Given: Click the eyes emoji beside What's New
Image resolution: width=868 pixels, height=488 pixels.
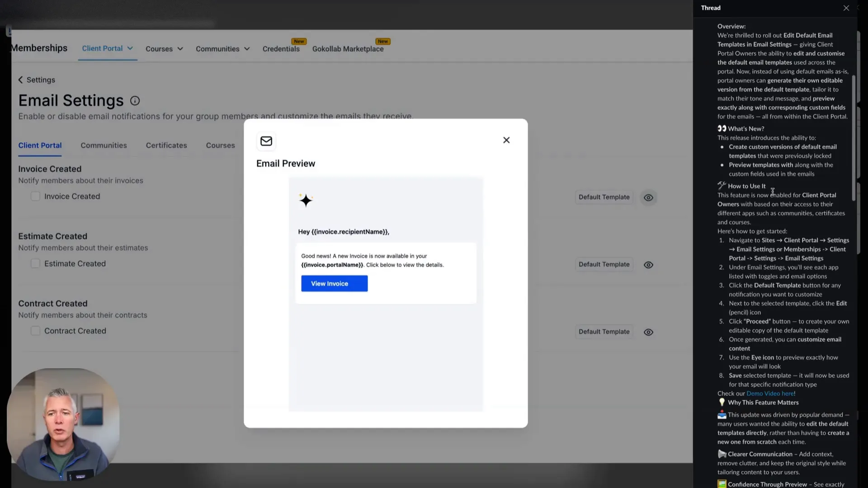Looking at the screenshot, I should tap(722, 128).
